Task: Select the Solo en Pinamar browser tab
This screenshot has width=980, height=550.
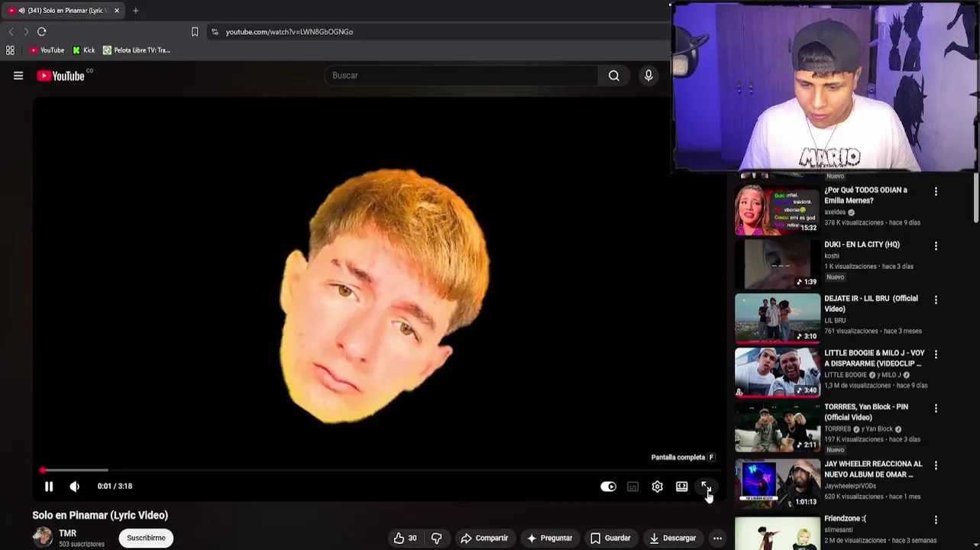Action: click(63, 11)
